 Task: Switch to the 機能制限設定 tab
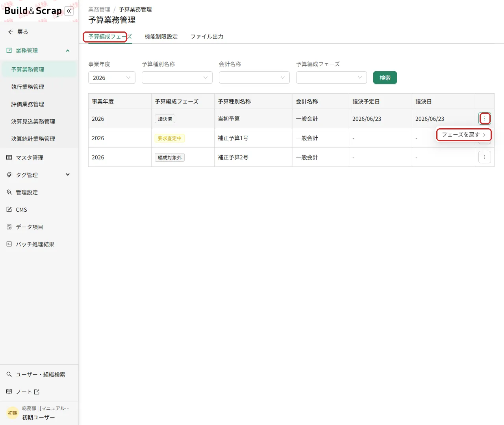point(161,37)
